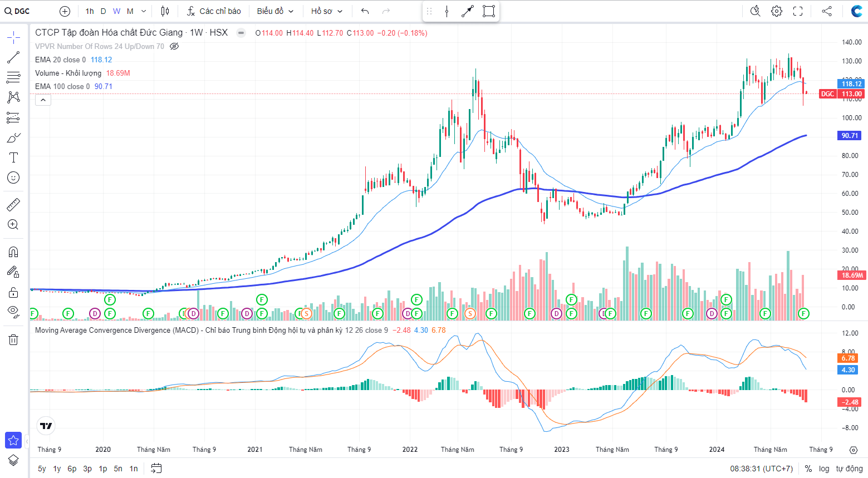Click the Volume - Khối lượng label
868x478 pixels.
(68, 73)
